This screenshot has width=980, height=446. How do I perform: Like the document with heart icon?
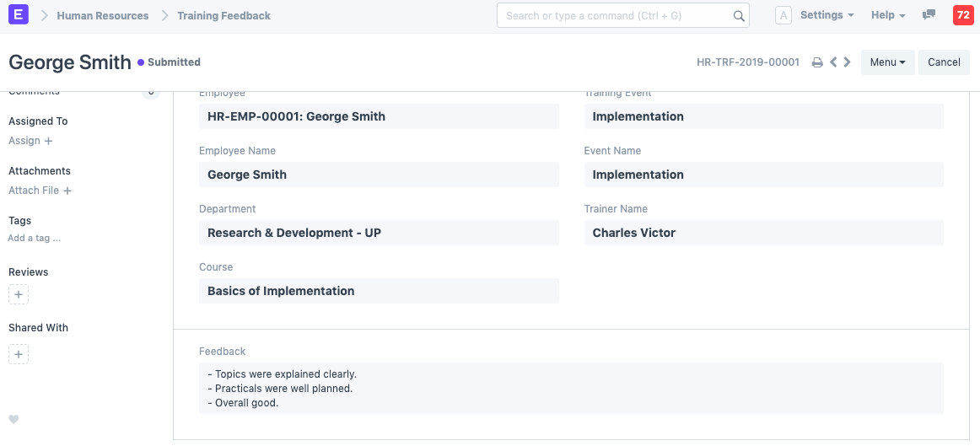[13, 420]
